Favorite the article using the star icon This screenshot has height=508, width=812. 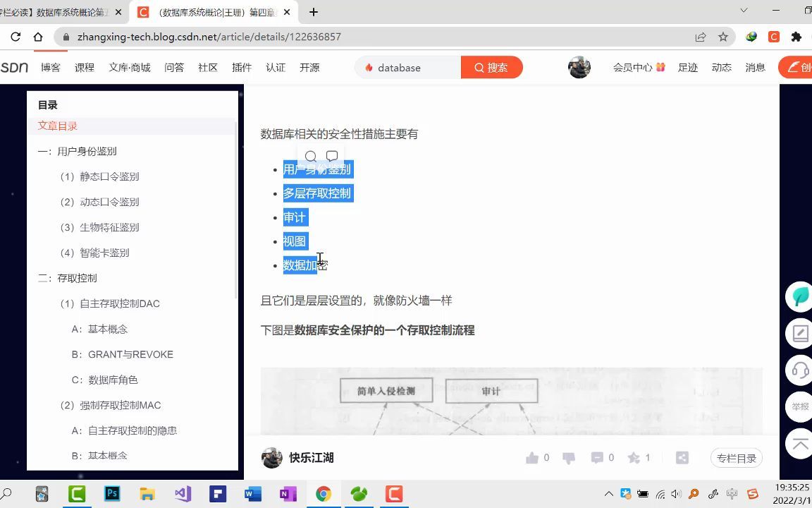coord(633,457)
